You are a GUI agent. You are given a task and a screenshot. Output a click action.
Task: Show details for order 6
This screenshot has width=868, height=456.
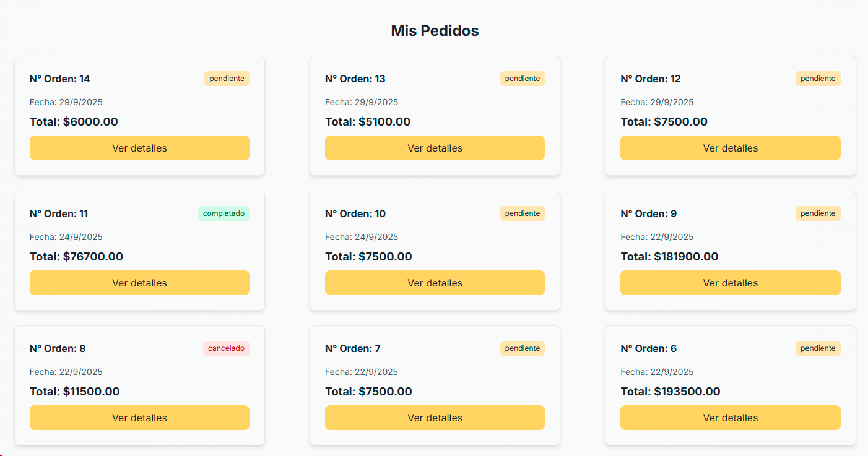click(x=731, y=418)
